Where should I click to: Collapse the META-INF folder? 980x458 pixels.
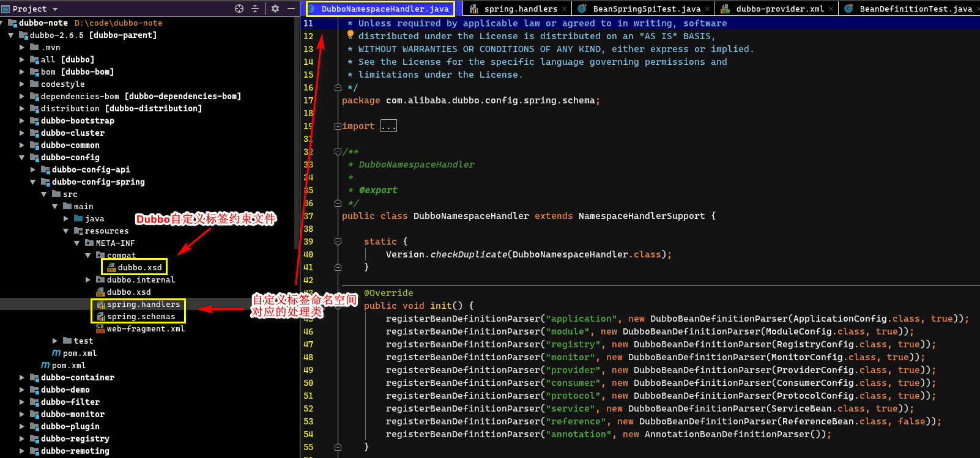coord(77,243)
